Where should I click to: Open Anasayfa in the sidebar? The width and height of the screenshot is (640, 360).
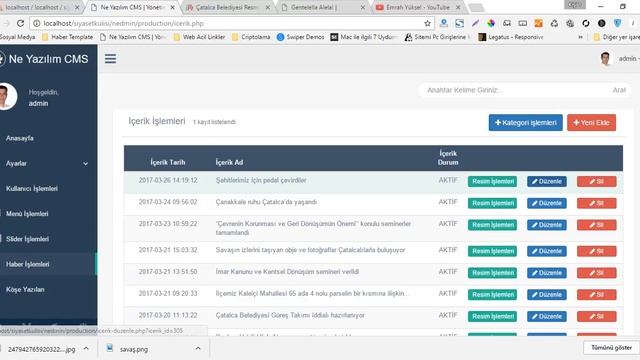click(20, 138)
